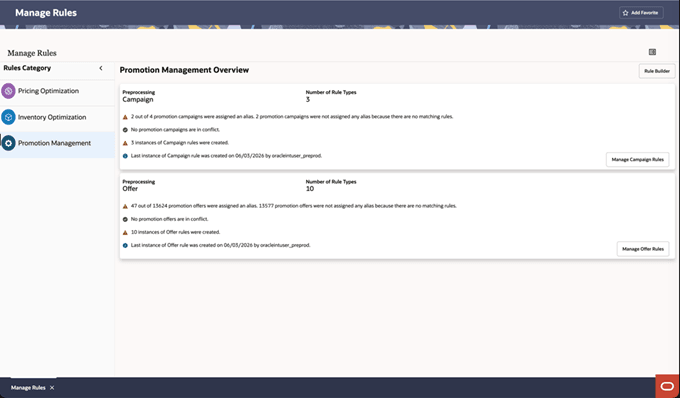
Task: Click Manage Campaign Rules button
Action: tap(638, 160)
